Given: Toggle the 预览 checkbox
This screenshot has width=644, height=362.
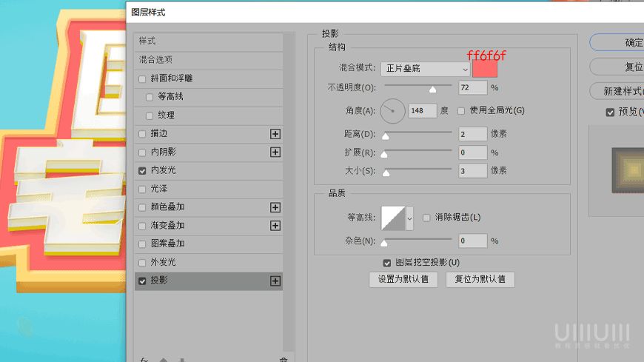Looking at the screenshot, I should [x=611, y=113].
